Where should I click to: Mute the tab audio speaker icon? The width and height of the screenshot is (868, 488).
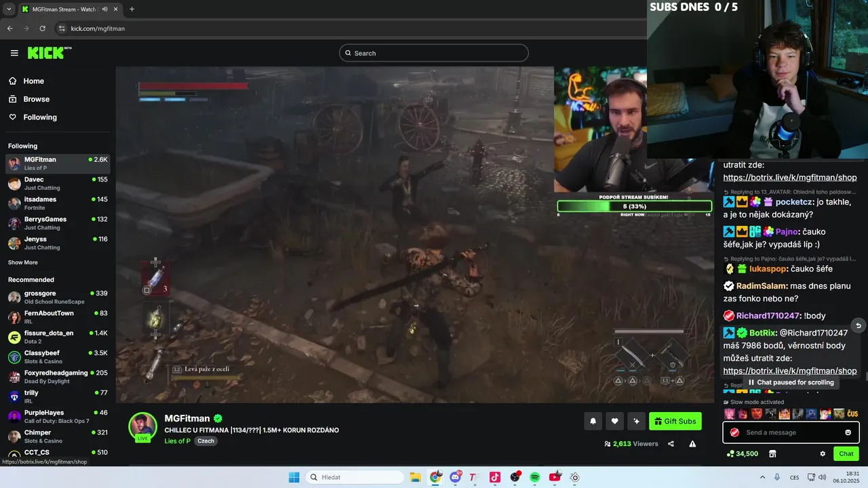tap(105, 9)
